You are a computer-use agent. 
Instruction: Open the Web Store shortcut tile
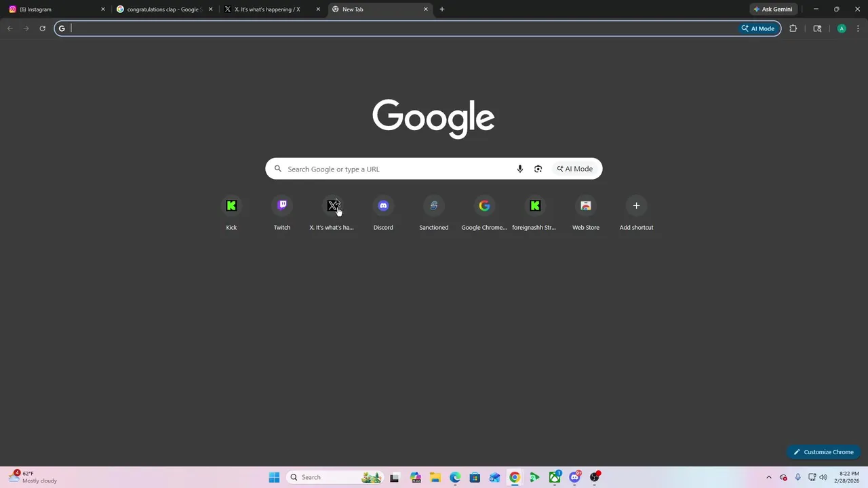[586, 213]
